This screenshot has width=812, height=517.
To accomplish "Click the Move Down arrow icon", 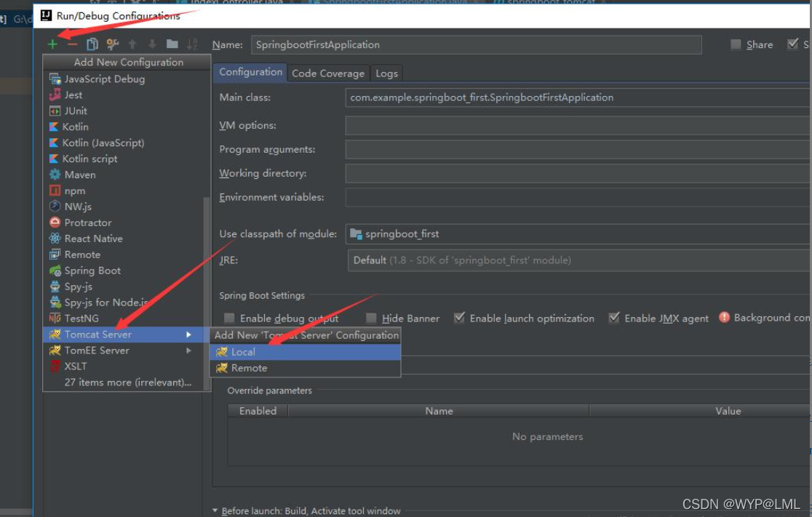I will coord(152,44).
